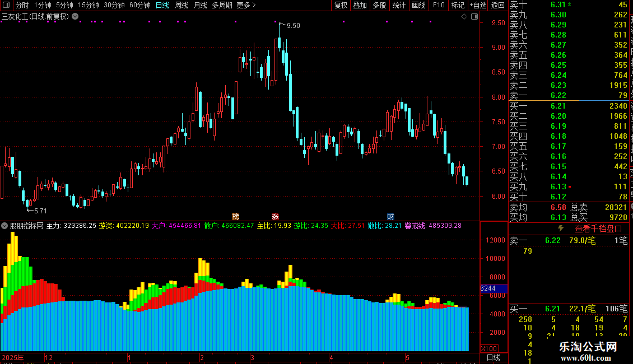
Task: Click the 叠加 overlay button
Action: pyautogui.click(x=360, y=5)
